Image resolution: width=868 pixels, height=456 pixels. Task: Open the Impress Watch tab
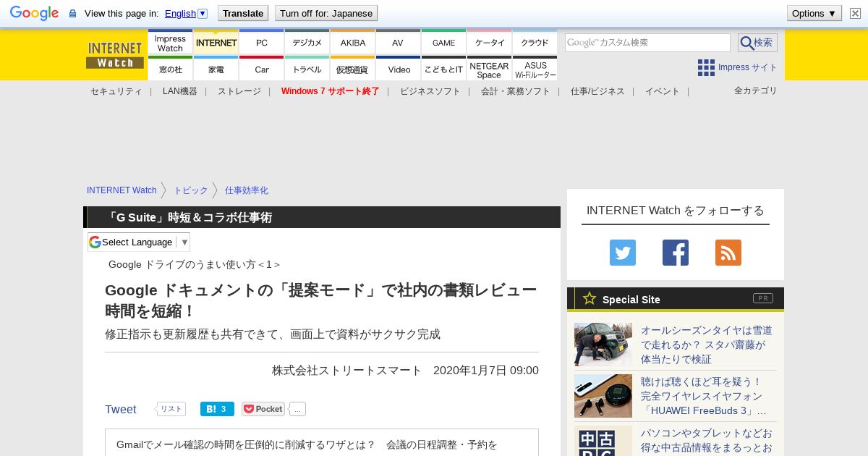pos(170,43)
